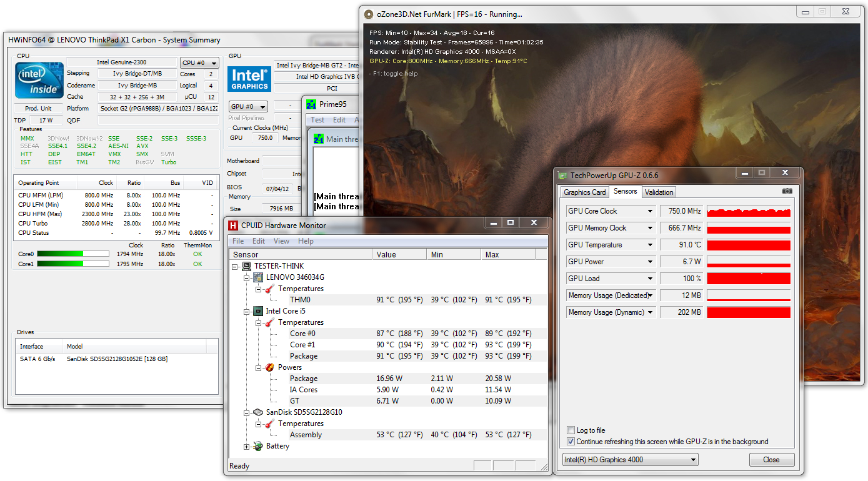Click the SanDisk SD5SG2128G1052E drive entry
868x481 pixels.
(x=117, y=359)
